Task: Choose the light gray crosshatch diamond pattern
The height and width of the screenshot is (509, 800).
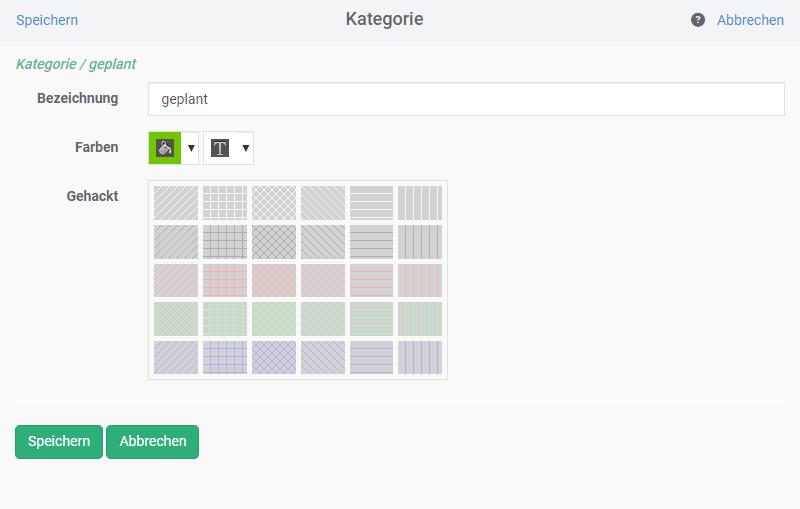Action: (274, 203)
